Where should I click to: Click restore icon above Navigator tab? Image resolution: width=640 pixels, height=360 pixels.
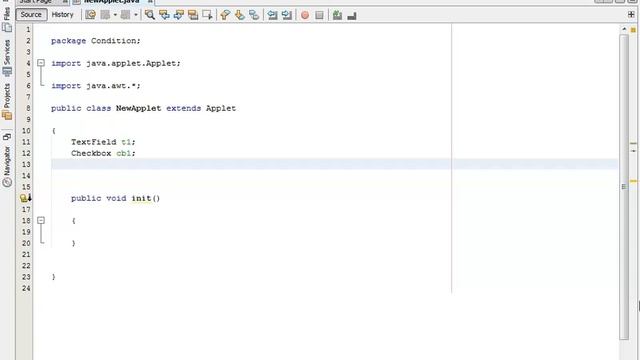[x=7, y=136]
